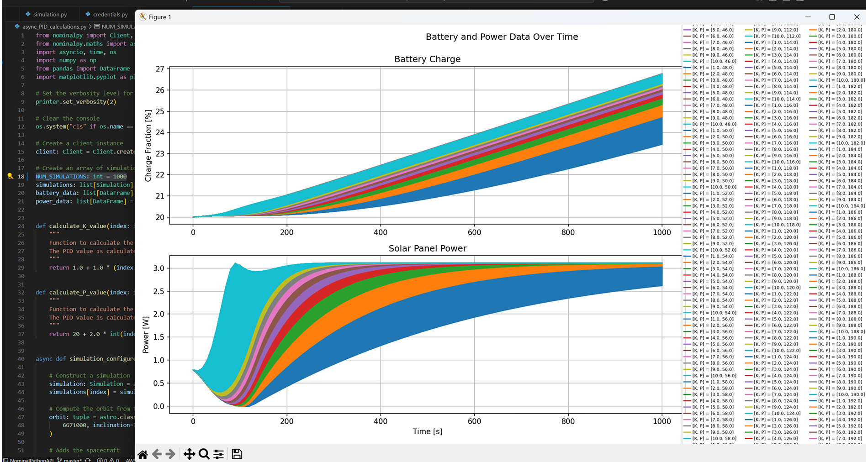Save the figure with the floppy disk icon
This screenshot has width=868, height=462.
[237, 454]
